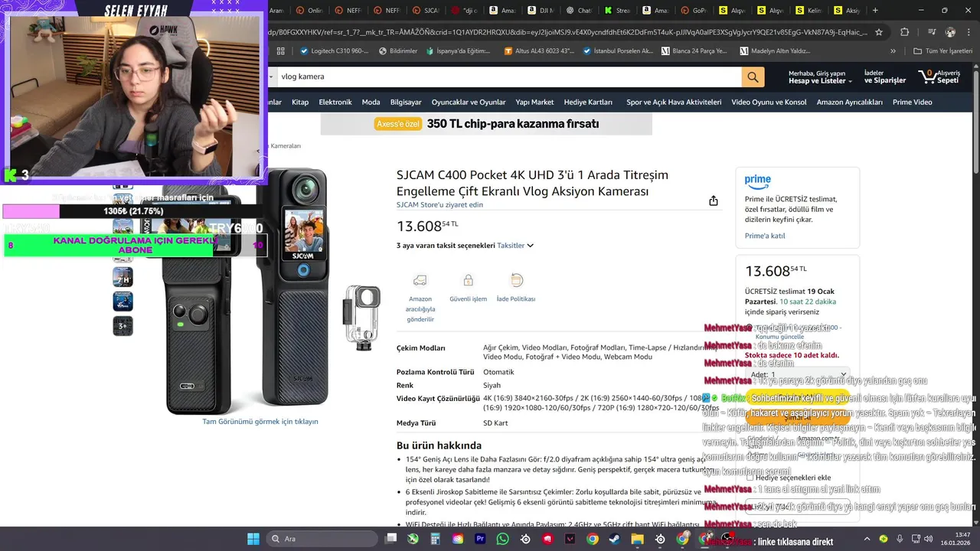Click the Prime'a katıl link

coord(765,236)
